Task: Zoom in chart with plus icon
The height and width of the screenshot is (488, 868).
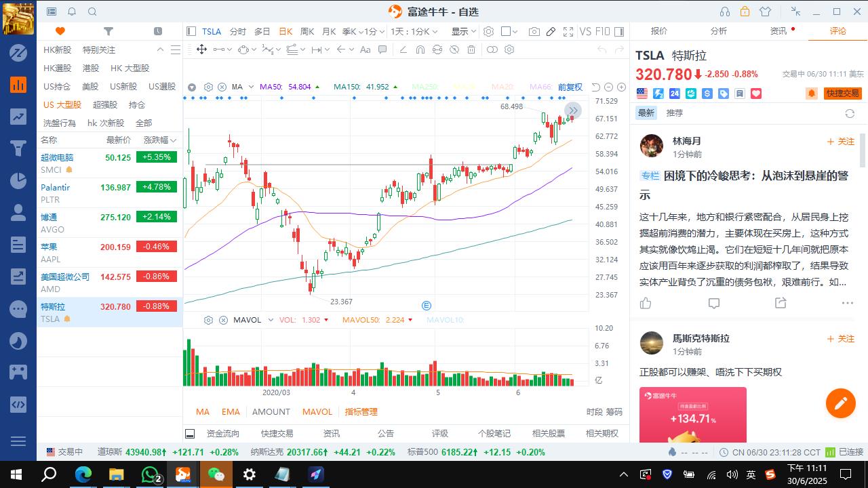Action: (621, 87)
